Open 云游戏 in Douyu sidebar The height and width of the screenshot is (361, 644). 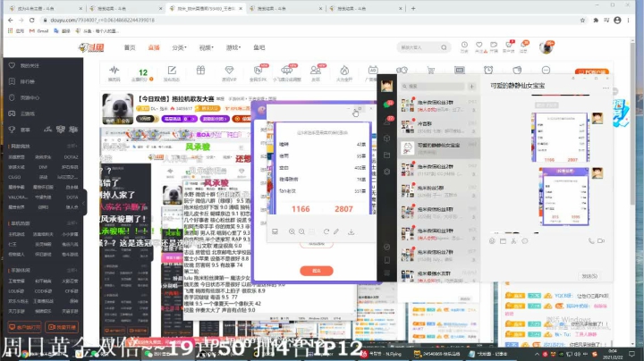(27, 113)
